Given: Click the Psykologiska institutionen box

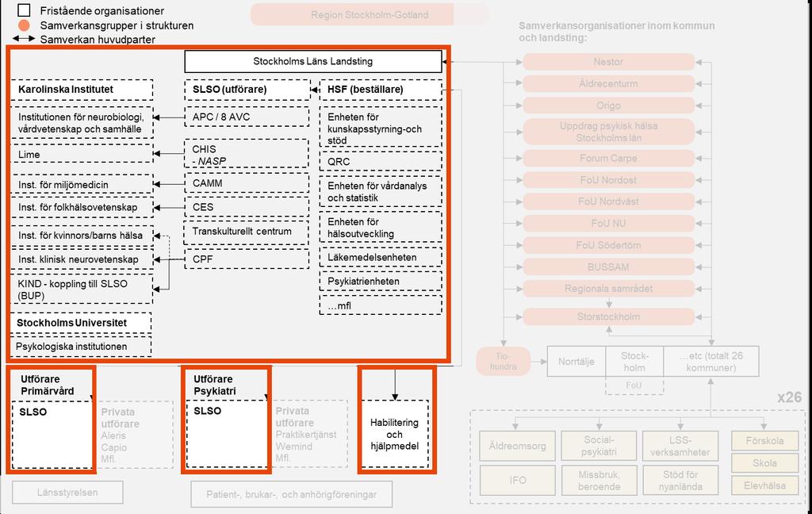Looking at the screenshot, I should (x=81, y=347).
